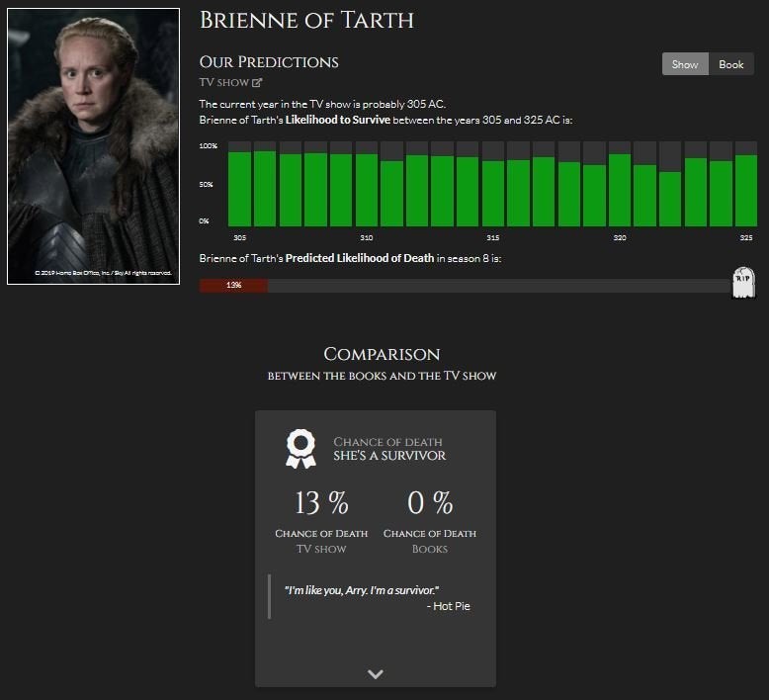Click the '0 %' books value

coord(430,503)
